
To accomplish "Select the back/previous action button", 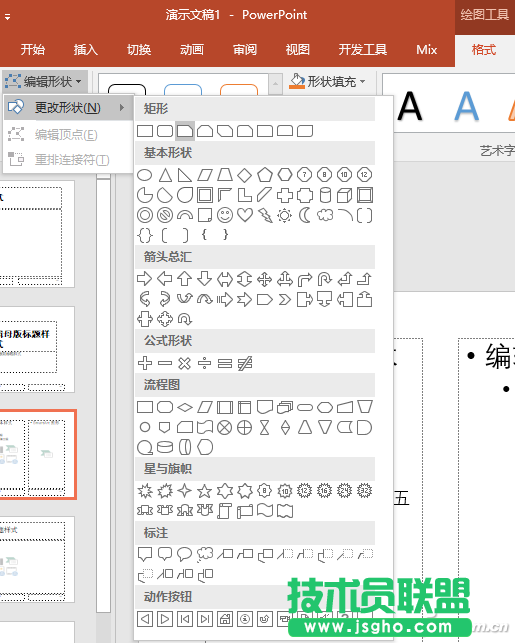I will pyautogui.click(x=145, y=619).
